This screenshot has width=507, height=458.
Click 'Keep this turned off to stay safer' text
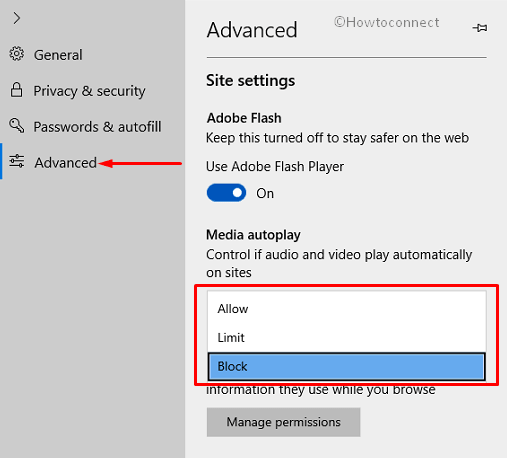(x=337, y=138)
